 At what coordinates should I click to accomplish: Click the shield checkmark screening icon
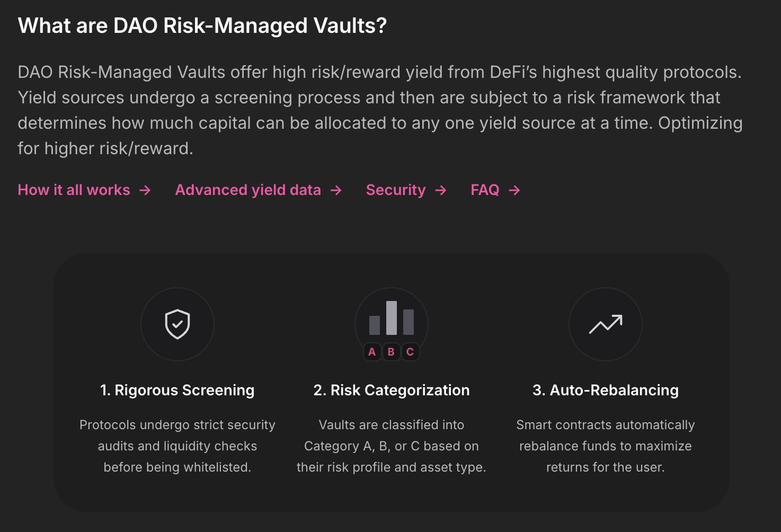click(x=177, y=324)
